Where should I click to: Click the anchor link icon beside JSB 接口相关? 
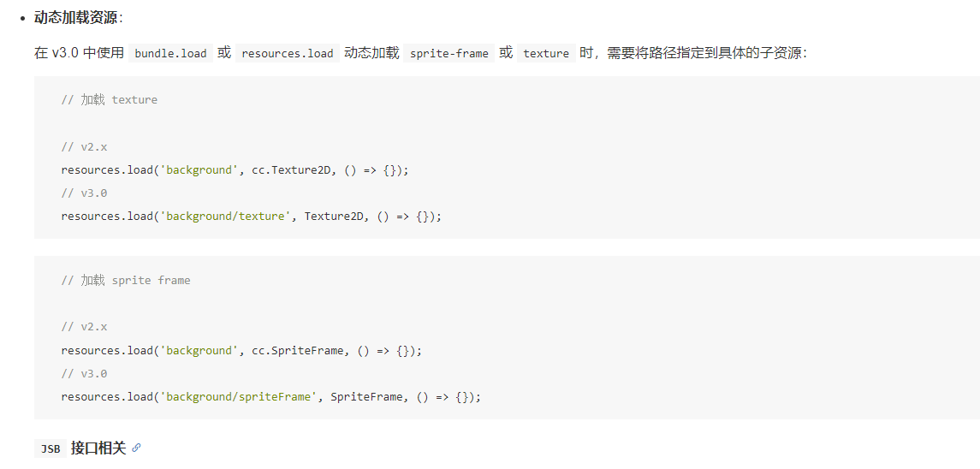(x=136, y=448)
